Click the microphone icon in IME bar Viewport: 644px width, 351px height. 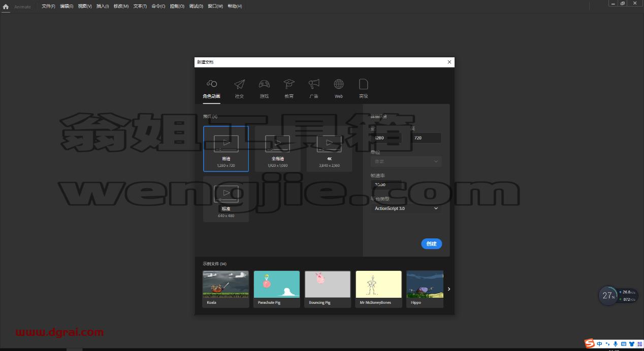point(616,344)
